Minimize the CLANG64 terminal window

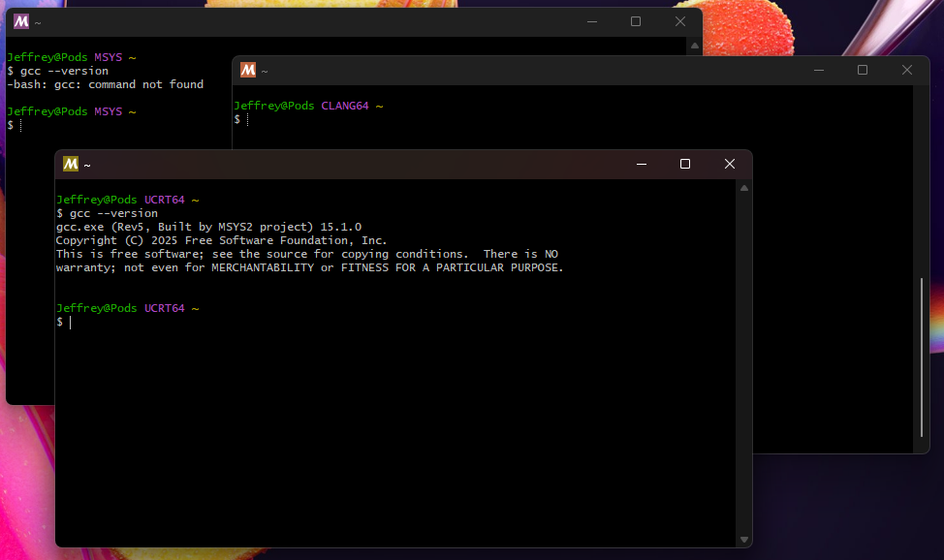point(819,71)
